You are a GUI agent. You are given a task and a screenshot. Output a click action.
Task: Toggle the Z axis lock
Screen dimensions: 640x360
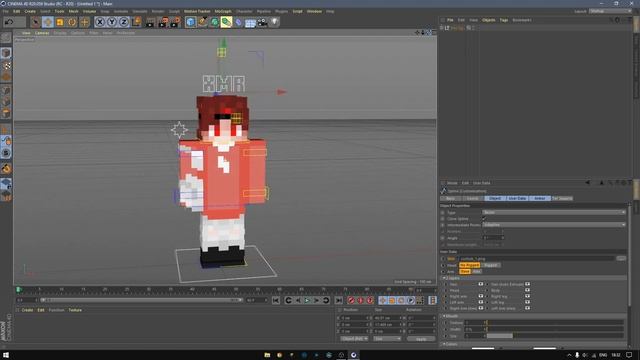point(124,22)
